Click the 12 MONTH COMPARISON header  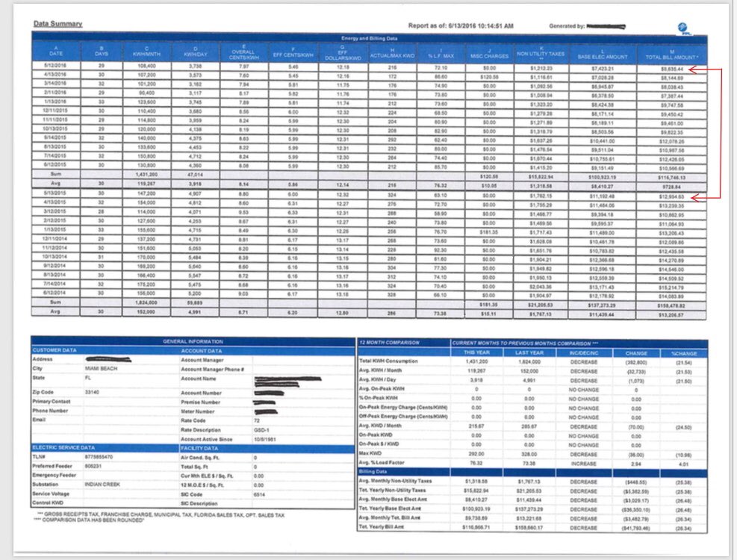391,342
